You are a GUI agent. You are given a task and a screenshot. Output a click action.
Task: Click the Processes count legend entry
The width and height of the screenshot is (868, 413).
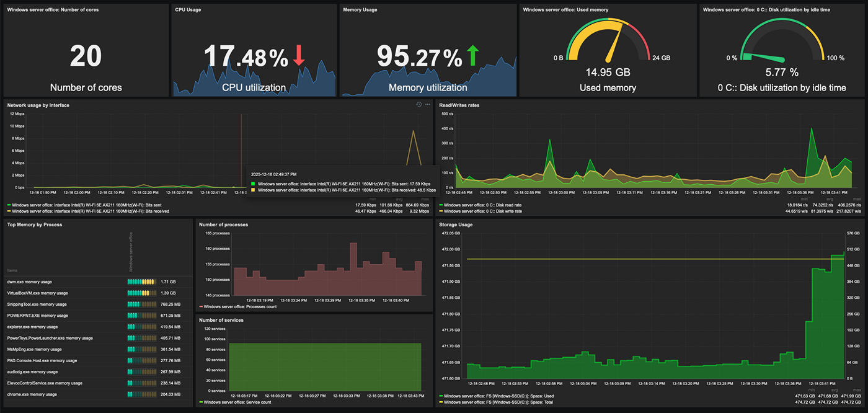click(x=239, y=306)
